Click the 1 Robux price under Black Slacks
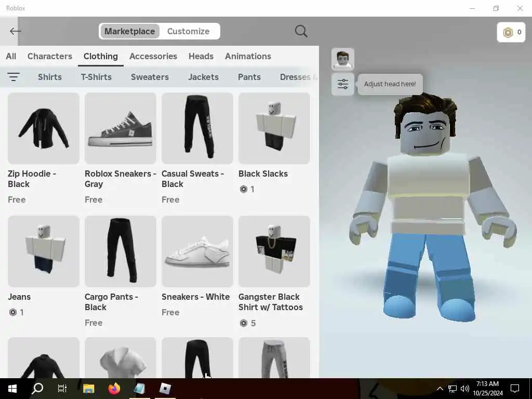Screen dimensions: 532x399 (247, 189)
